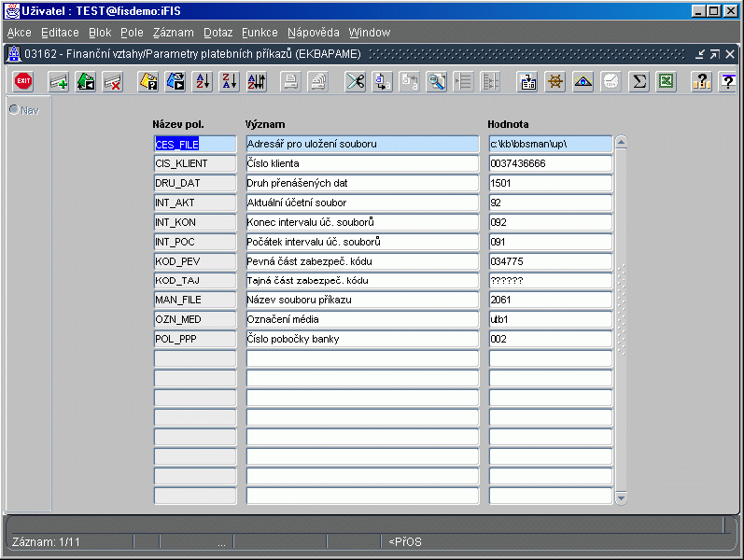Click the triangle eye toolbar icon
The height and width of the screenshot is (560, 744).
coord(583,81)
